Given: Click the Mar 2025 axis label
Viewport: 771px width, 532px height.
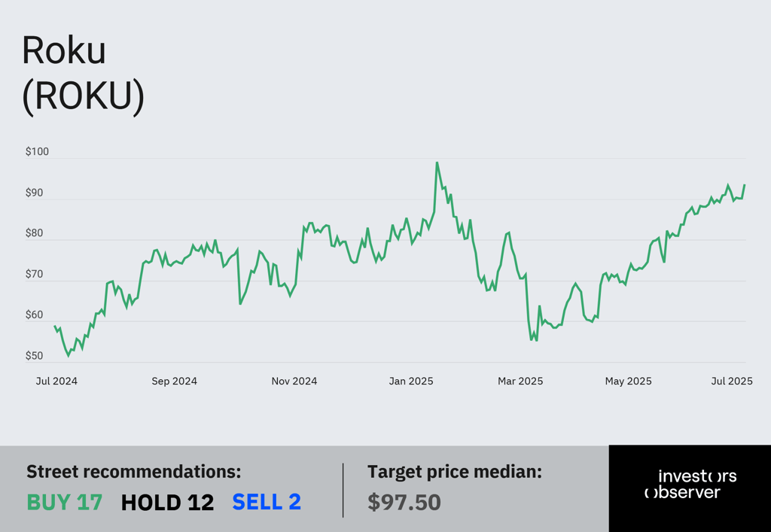Looking at the screenshot, I should click(x=520, y=382).
